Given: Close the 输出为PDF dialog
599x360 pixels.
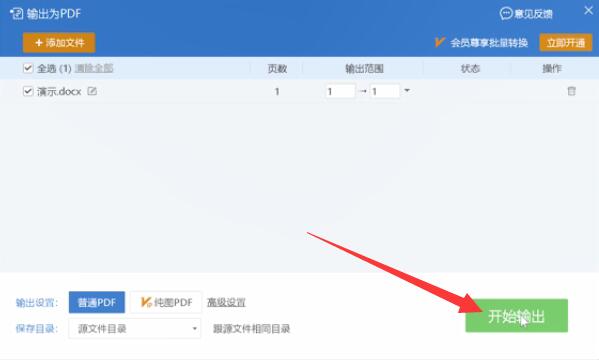Looking at the screenshot, I should [x=588, y=11].
